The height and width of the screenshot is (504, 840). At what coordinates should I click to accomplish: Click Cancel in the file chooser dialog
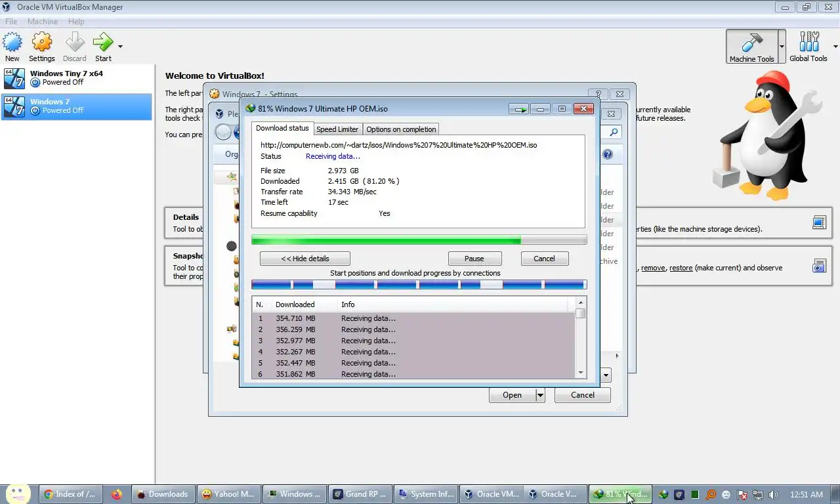pyautogui.click(x=583, y=395)
